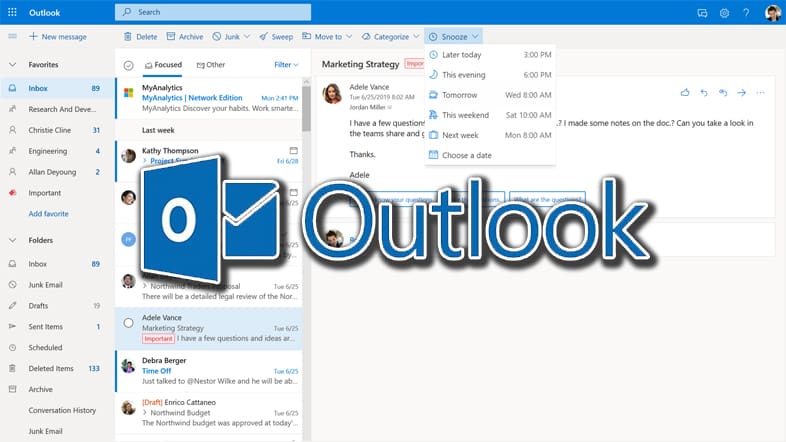Compose a New message
786x442 pixels.
58,37
